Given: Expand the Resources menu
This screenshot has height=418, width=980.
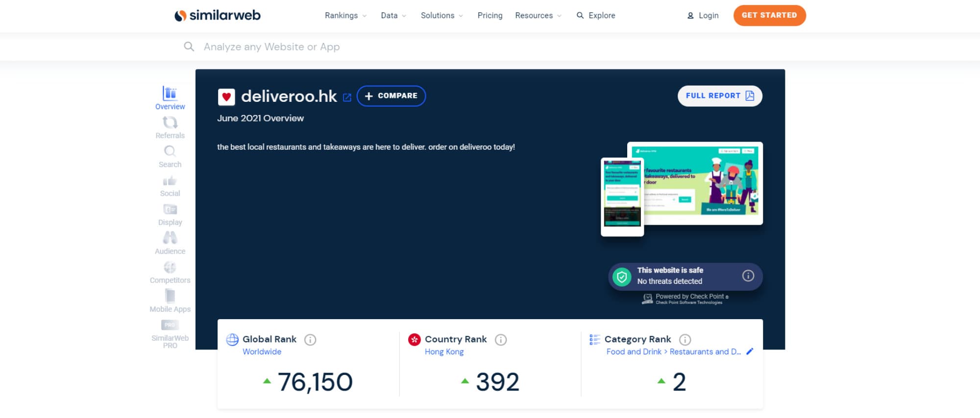Looking at the screenshot, I should click(x=538, y=15).
